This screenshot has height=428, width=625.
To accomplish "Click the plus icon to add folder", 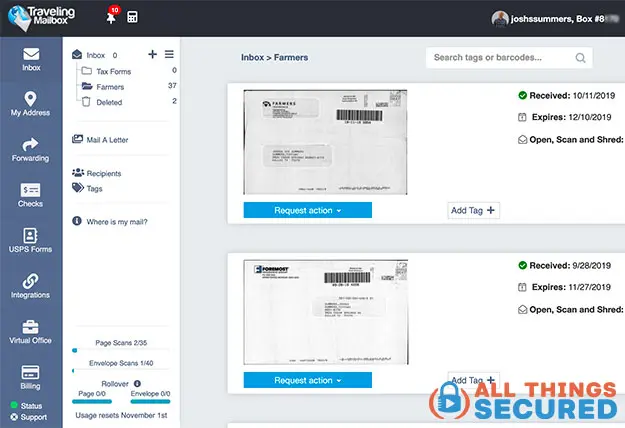I will pos(152,54).
